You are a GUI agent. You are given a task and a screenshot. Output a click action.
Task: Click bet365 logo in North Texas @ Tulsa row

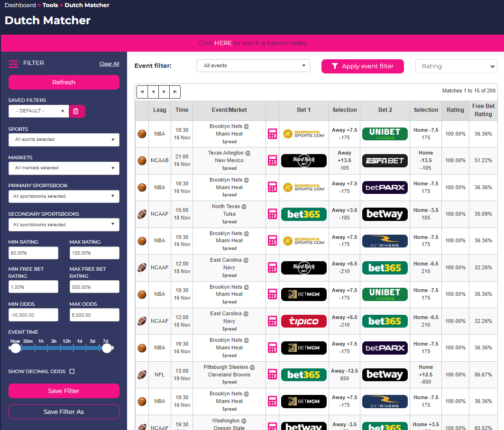pyautogui.click(x=304, y=214)
